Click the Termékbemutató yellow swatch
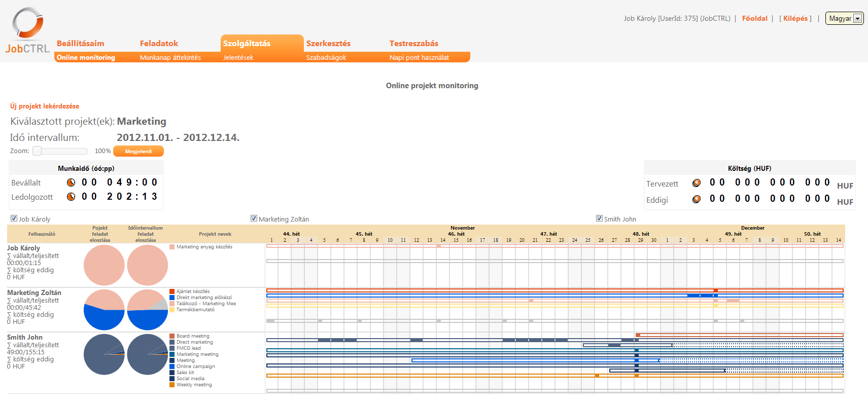Screen dimensions: 868x404 coord(172,310)
